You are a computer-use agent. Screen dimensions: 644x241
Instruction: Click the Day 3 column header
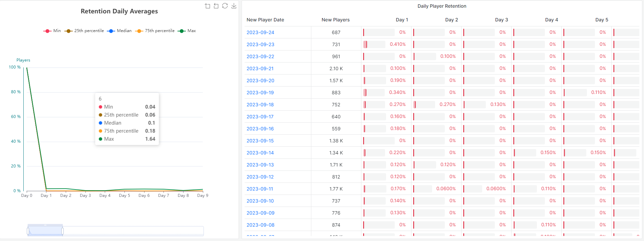(502, 20)
